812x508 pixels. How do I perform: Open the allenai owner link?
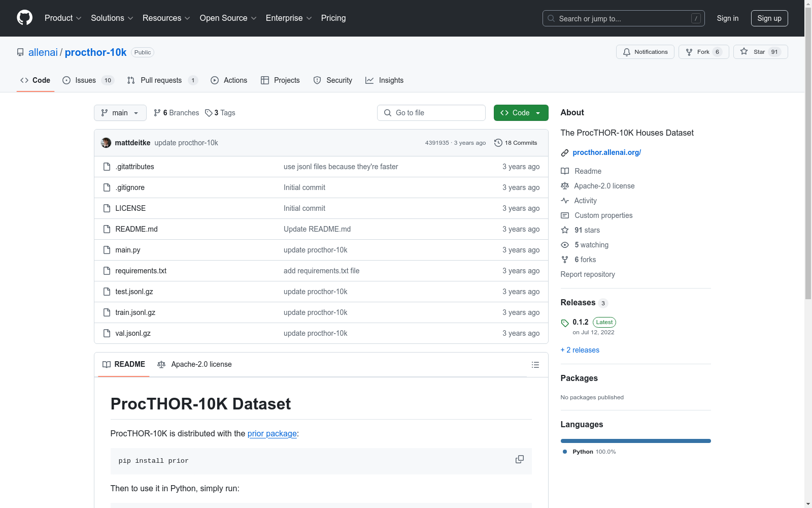43,52
